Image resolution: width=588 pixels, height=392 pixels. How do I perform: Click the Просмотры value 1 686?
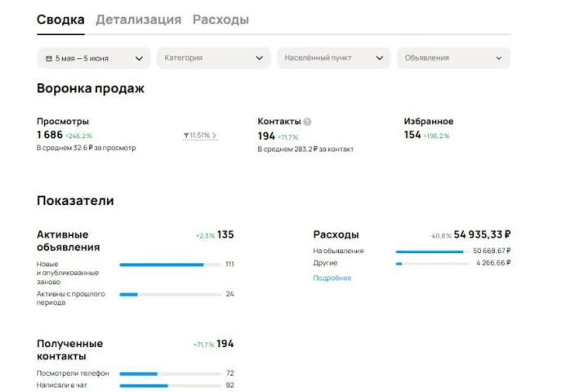50,135
